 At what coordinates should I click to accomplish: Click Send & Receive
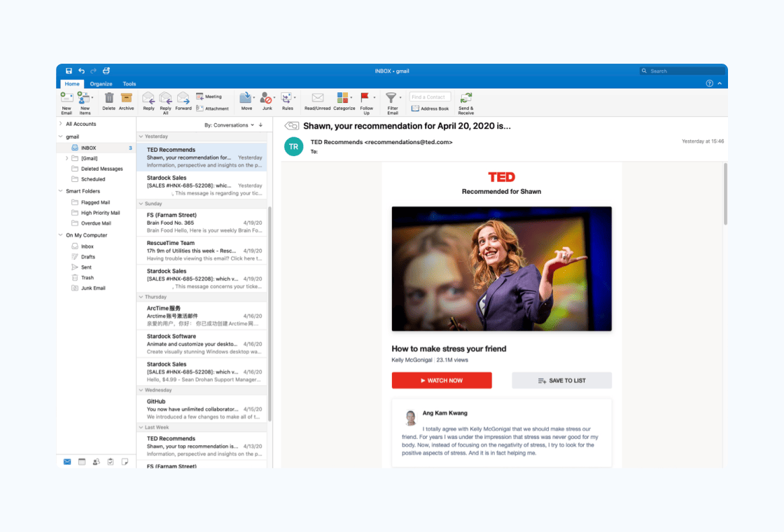(x=466, y=103)
